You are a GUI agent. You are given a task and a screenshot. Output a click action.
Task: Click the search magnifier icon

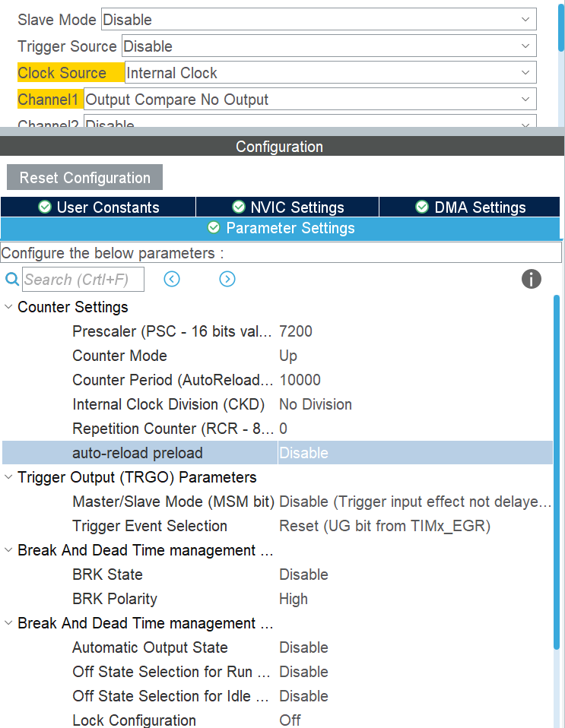coord(12,279)
